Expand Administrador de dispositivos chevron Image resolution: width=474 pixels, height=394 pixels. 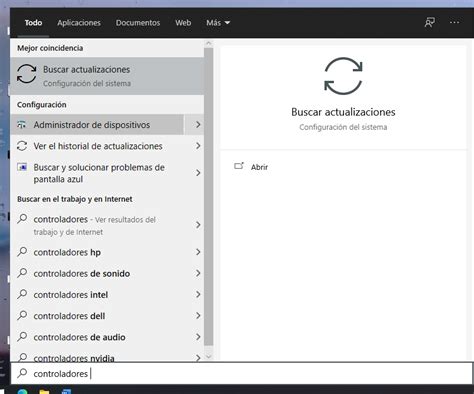198,125
